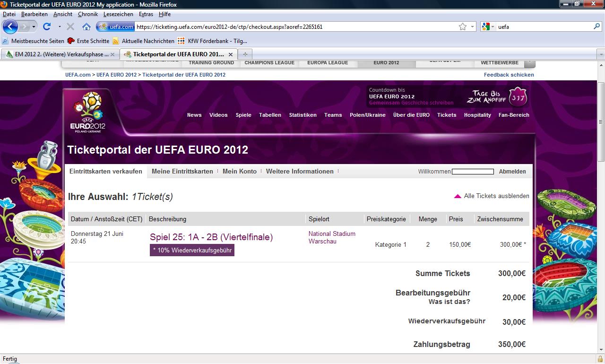The image size is (605, 364).
Task: Go to the Firefox home page
Action: pos(86,27)
